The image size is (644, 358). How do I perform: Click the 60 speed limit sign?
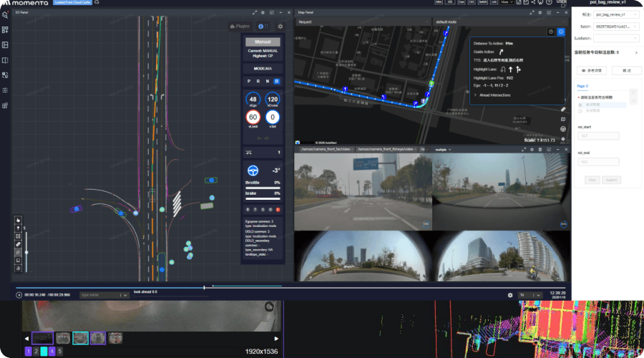coord(253,117)
